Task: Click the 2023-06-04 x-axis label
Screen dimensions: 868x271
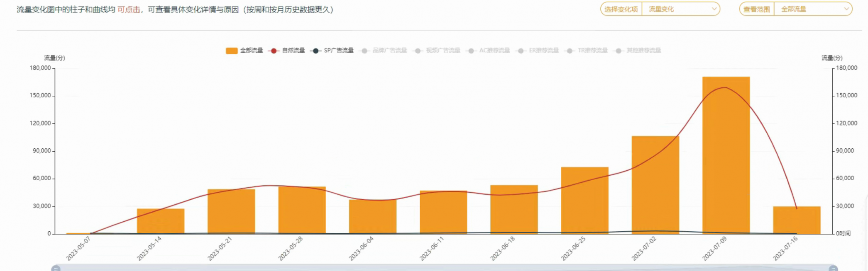Action: (x=361, y=249)
